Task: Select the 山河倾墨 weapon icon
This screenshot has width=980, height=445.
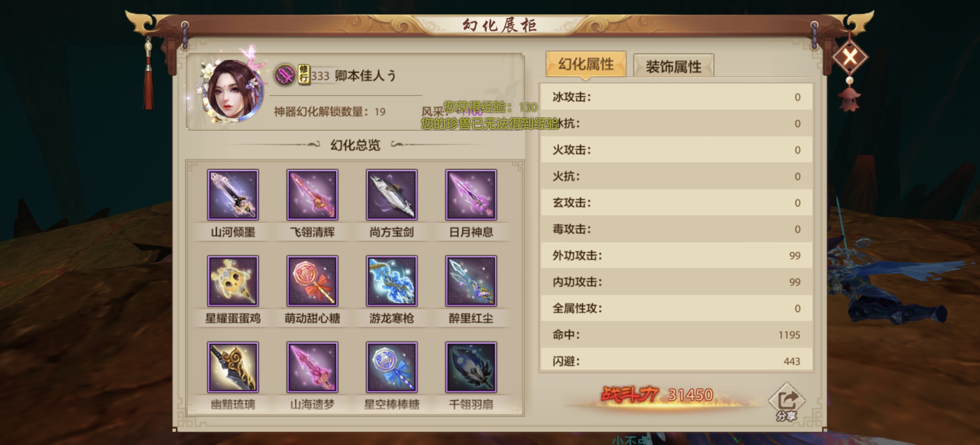Action: pyautogui.click(x=233, y=195)
